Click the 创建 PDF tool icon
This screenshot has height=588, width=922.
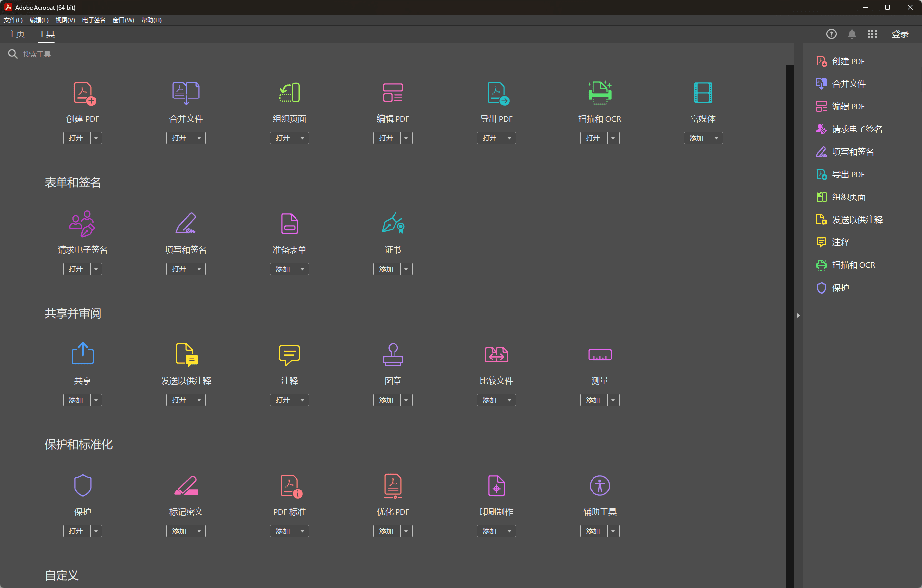coord(84,93)
